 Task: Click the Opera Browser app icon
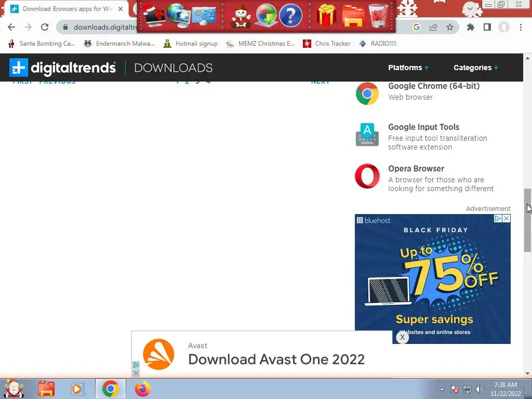367,176
